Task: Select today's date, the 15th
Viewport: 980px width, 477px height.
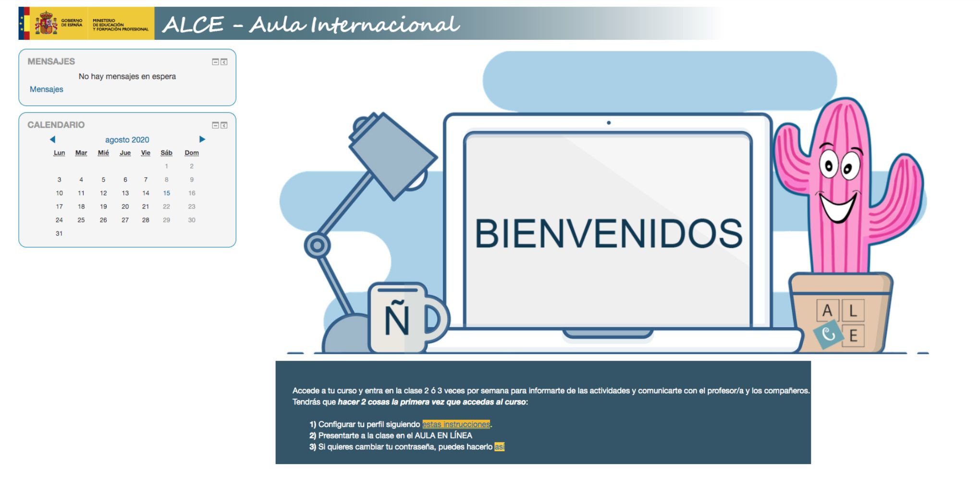Action: 167,193
